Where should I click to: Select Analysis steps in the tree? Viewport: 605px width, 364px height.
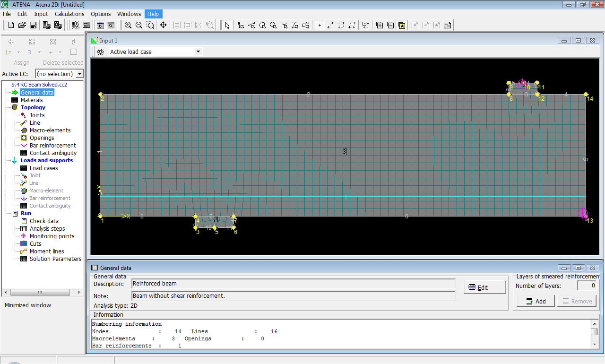coord(47,228)
